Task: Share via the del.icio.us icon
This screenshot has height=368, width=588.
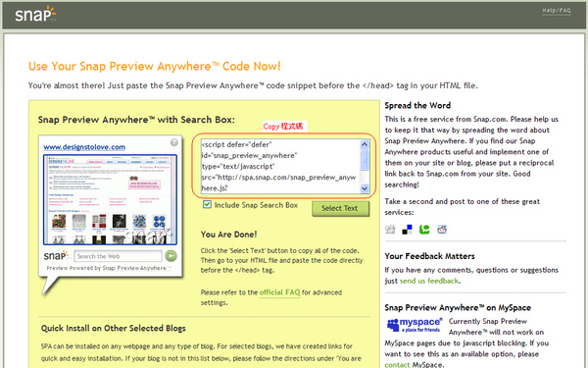Action: click(x=408, y=229)
